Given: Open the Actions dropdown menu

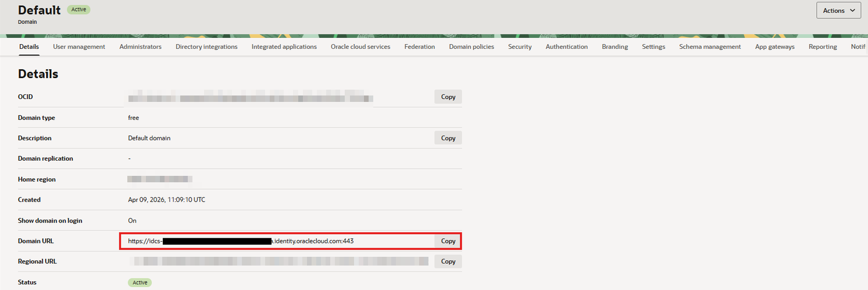Looking at the screenshot, I should coord(838,10).
